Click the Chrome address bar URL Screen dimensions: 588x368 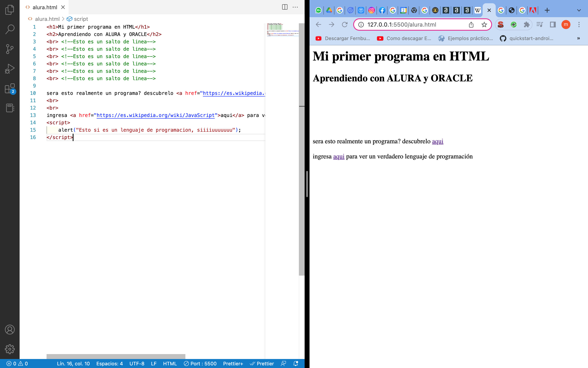click(x=402, y=25)
